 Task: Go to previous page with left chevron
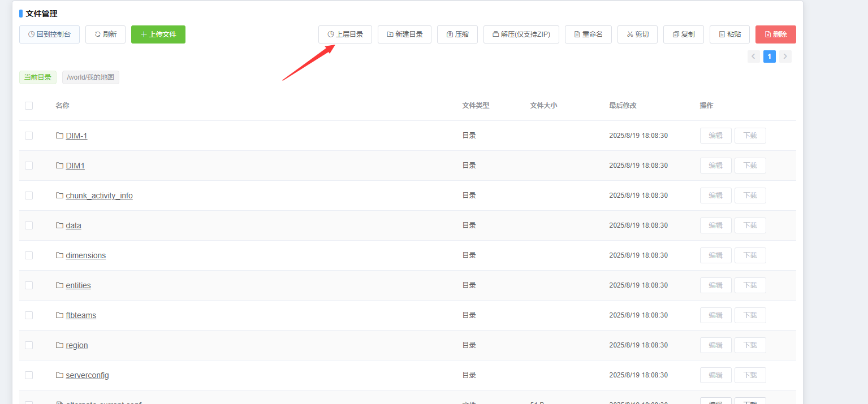click(x=753, y=57)
